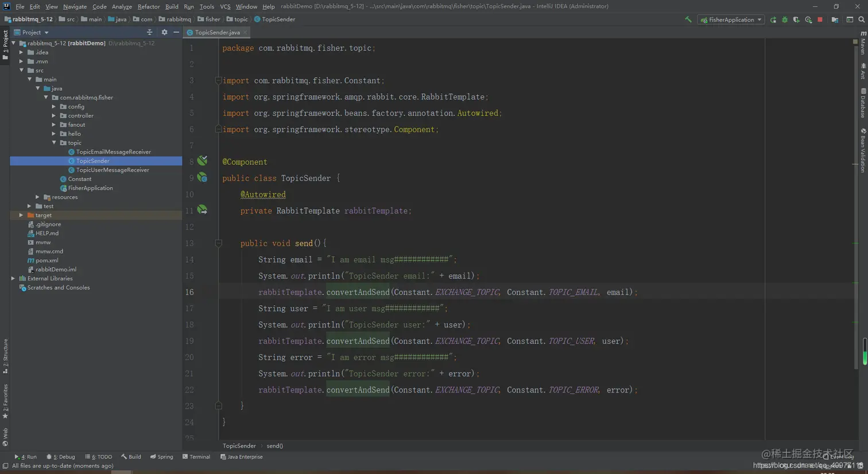
Task: Open the Spring tool window
Action: click(x=161, y=457)
